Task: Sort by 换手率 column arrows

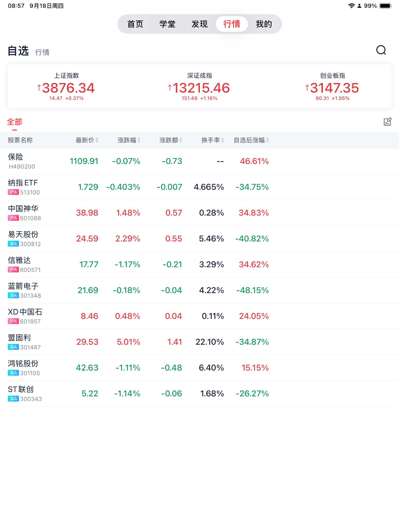Action: tap(223, 140)
